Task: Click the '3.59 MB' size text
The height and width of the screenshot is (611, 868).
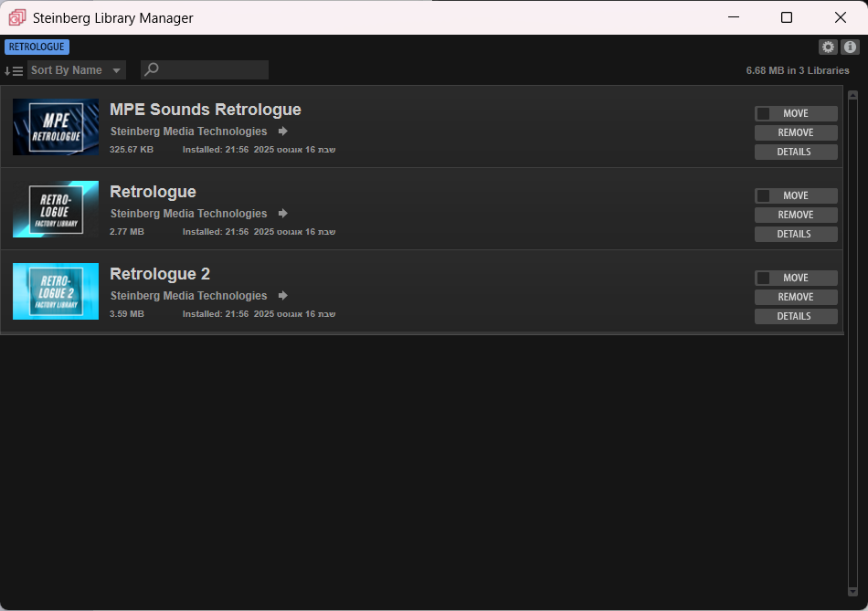Action: 127,314
